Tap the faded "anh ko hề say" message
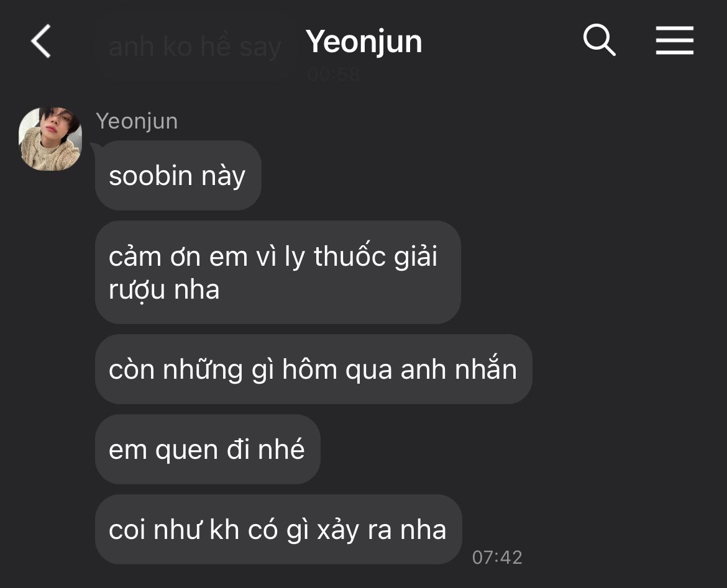Viewport: 727px width, 588px height. 194,47
